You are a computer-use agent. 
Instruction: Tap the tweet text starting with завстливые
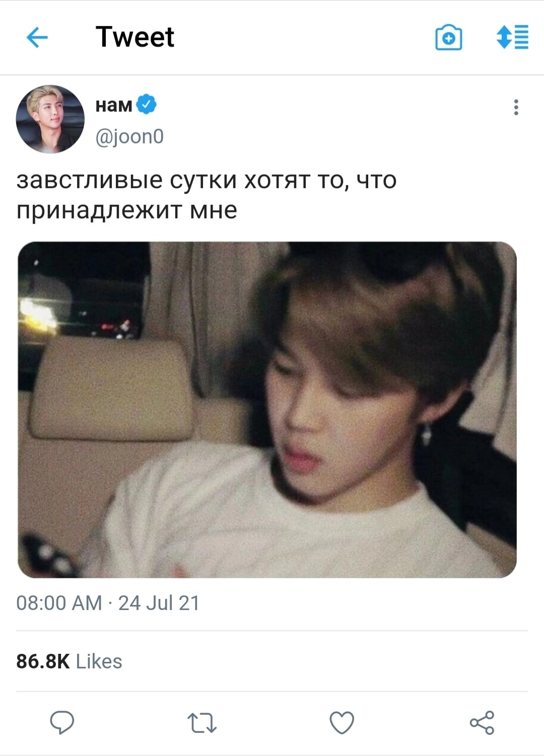point(207,195)
